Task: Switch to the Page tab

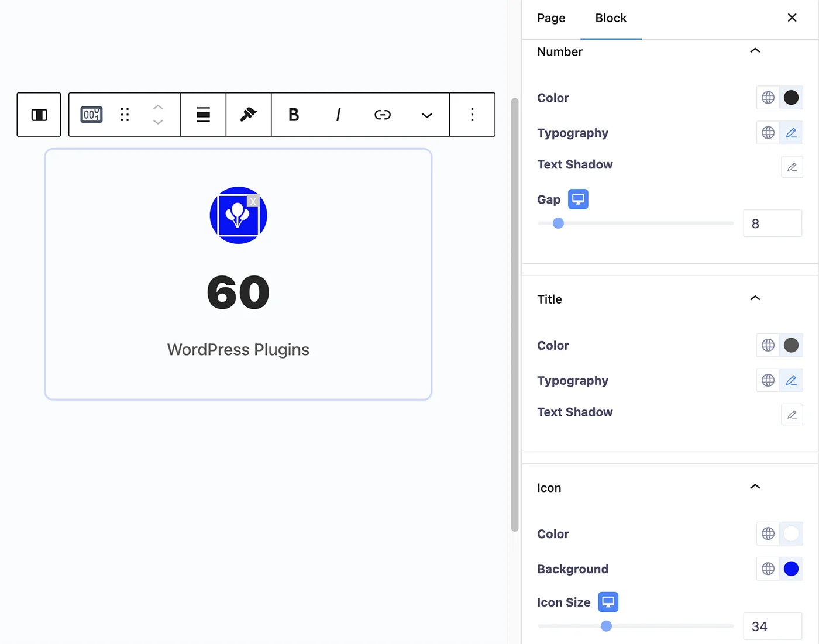Action: [x=551, y=18]
